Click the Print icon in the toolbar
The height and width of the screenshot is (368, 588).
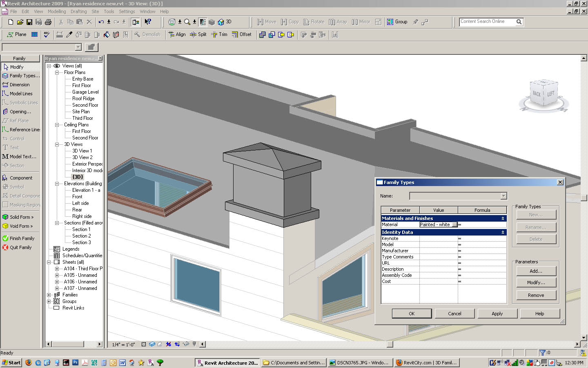pyautogui.click(x=48, y=22)
